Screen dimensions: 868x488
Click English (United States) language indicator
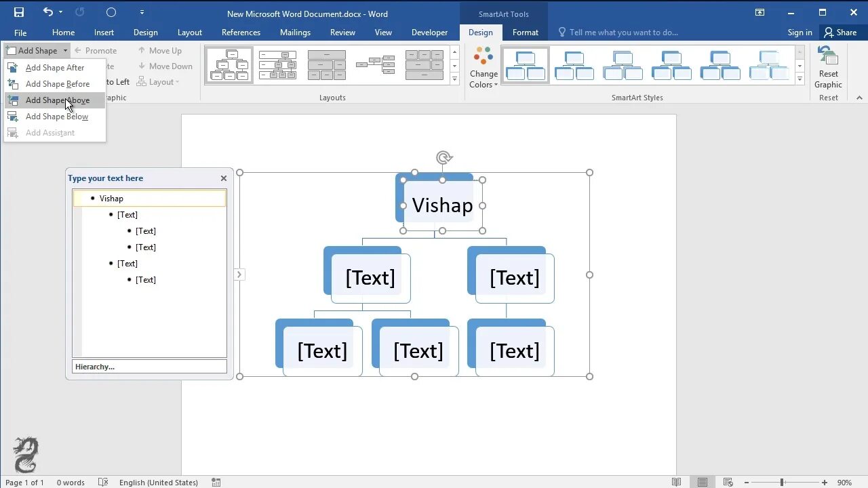point(159,483)
